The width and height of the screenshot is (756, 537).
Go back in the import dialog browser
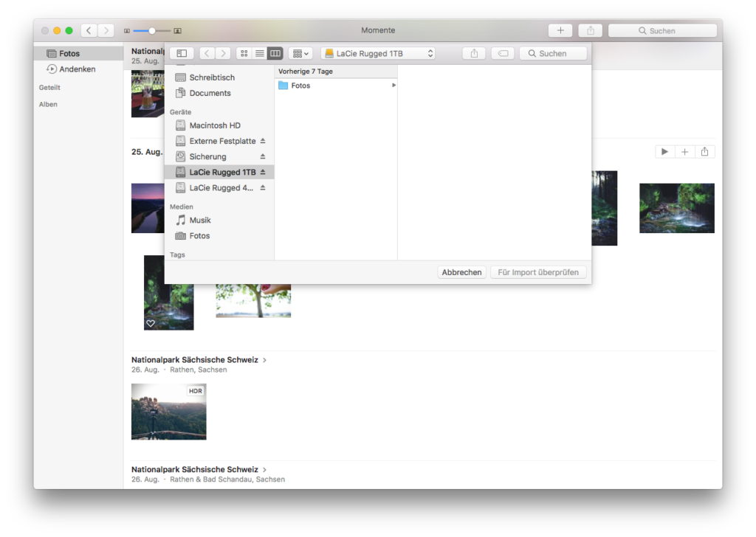point(207,53)
